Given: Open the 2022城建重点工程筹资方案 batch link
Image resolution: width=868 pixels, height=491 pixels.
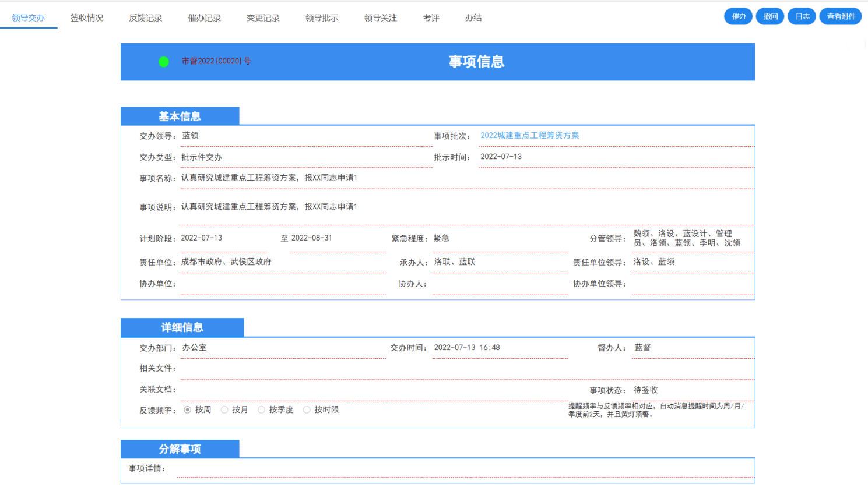Looking at the screenshot, I should pyautogui.click(x=530, y=136).
